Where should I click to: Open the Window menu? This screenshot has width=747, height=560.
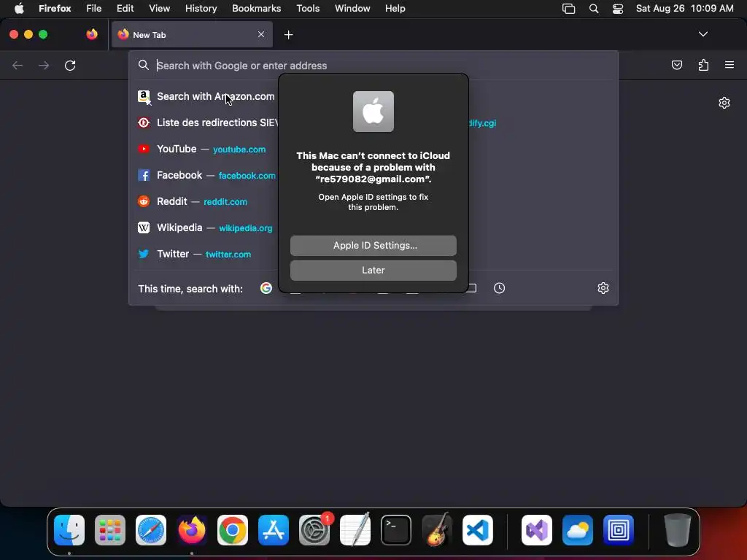coord(352,9)
